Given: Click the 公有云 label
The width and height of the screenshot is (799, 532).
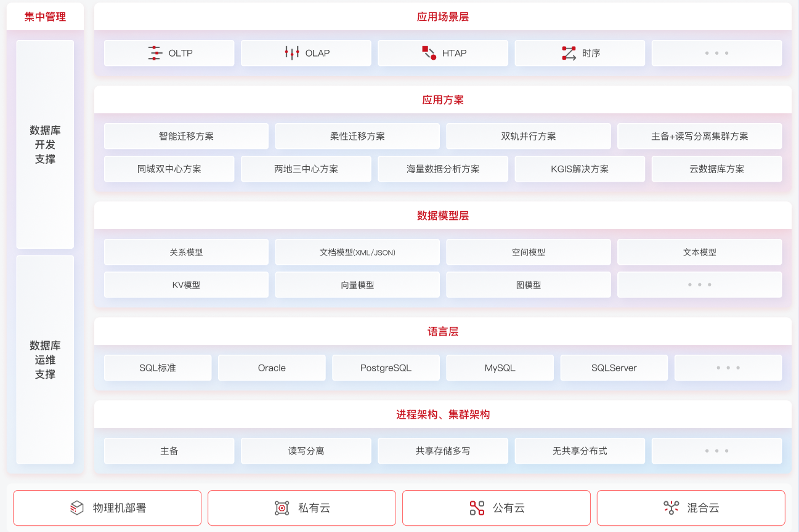Looking at the screenshot, I should 509,508.
